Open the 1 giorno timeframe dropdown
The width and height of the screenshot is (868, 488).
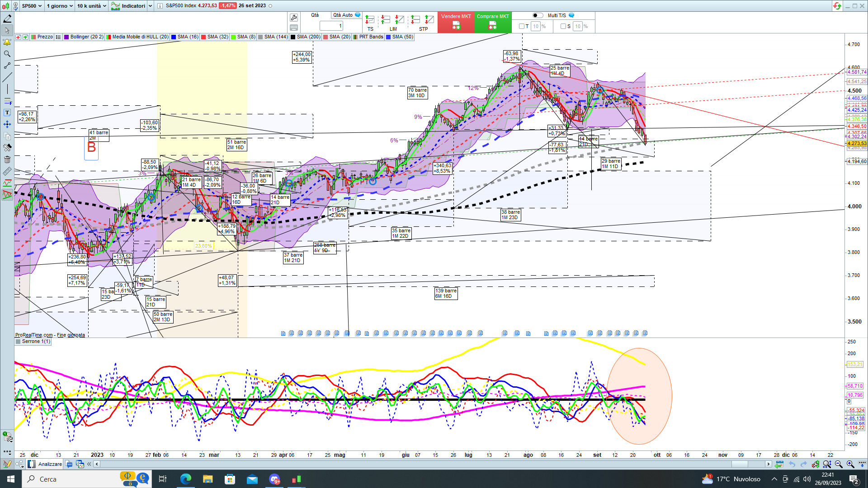60,6
